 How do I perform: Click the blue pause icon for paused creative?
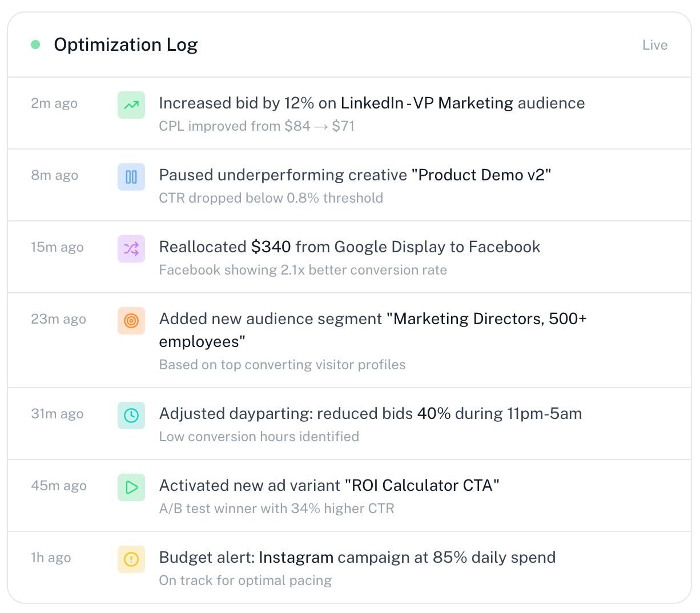131,177
